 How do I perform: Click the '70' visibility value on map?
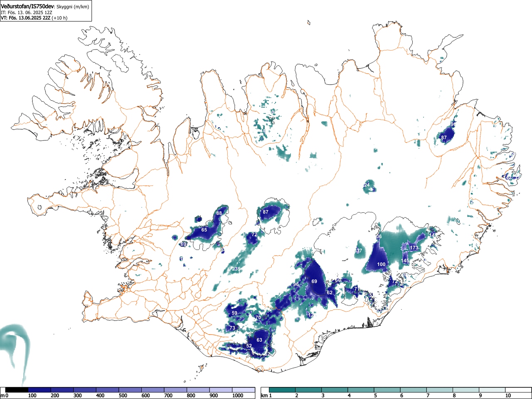[258, 318]
